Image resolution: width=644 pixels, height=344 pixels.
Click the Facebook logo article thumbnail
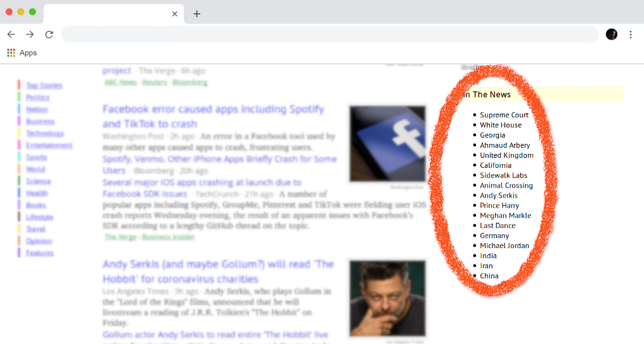pyautogui.click(x=387, y=144)
